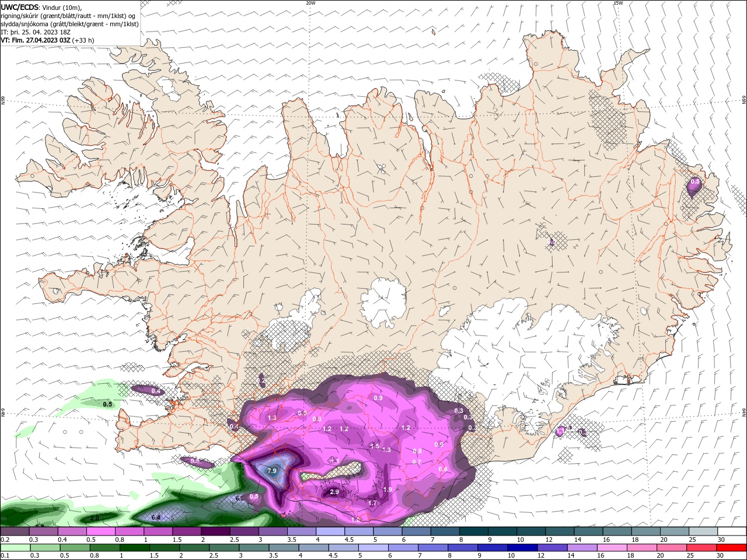The image size is (747, 560).
Task: Pick the darkest purple 2–2.5 snow legend swatch
Action: click(x=215, y=531)
